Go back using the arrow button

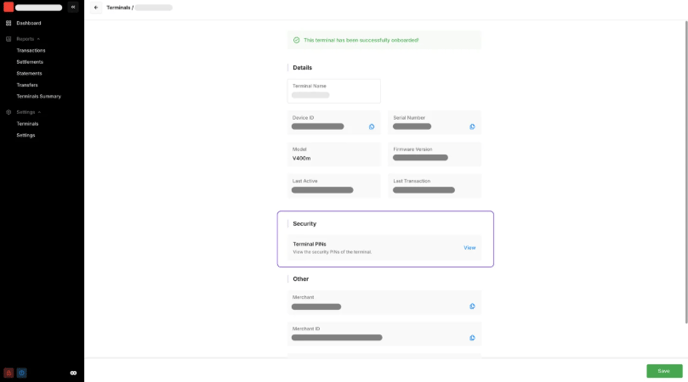click(x=96, y=7)
